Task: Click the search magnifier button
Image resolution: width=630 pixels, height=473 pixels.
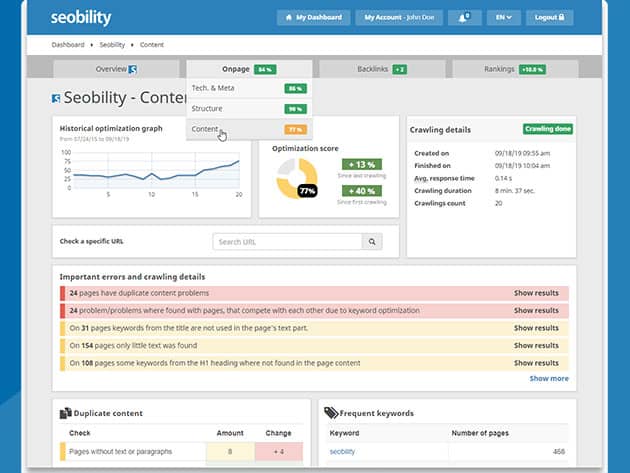Action: 372,241
